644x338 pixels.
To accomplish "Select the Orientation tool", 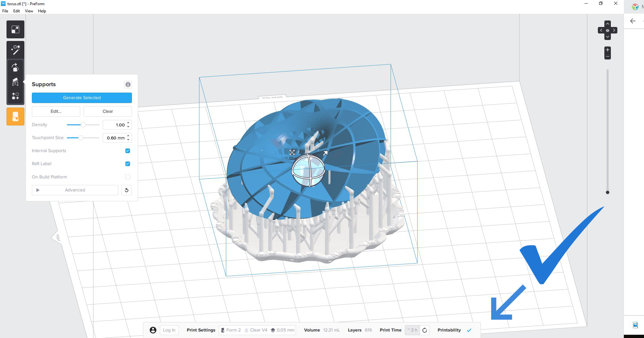I will (x=15, y=67).
